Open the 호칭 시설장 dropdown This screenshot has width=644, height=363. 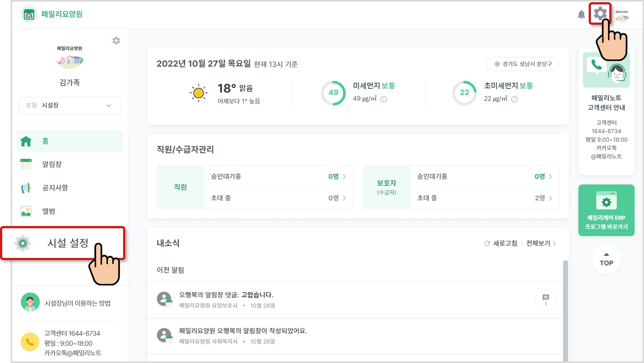point(69,106)
